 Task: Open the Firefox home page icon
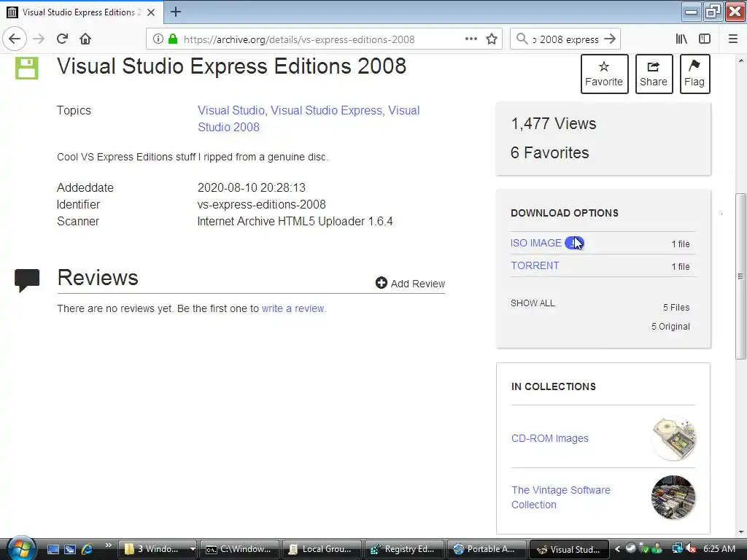[x=85, y=39]
